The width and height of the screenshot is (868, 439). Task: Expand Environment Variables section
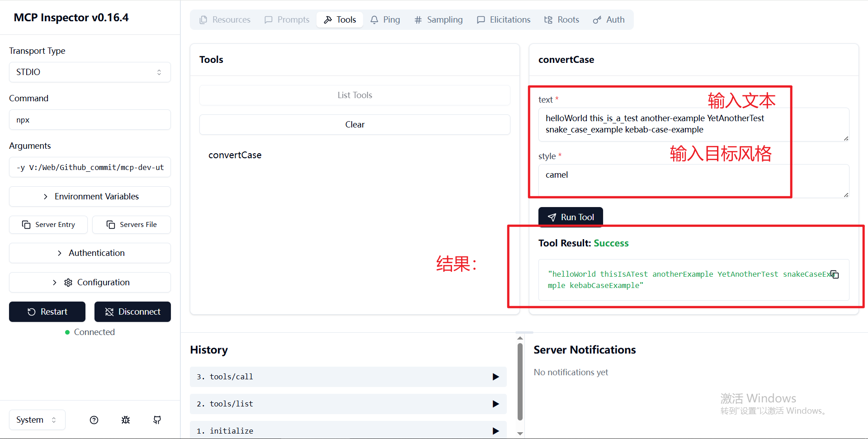[90, 196]
